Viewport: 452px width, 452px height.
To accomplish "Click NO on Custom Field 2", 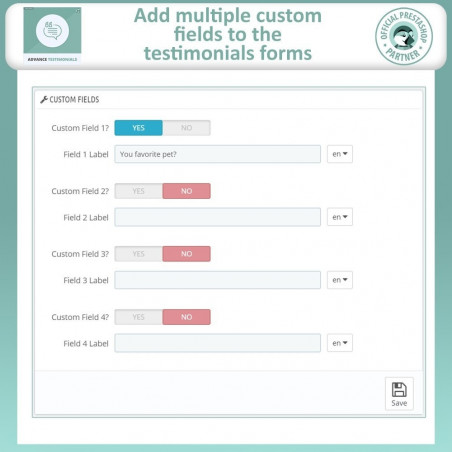I will (186, 191).
